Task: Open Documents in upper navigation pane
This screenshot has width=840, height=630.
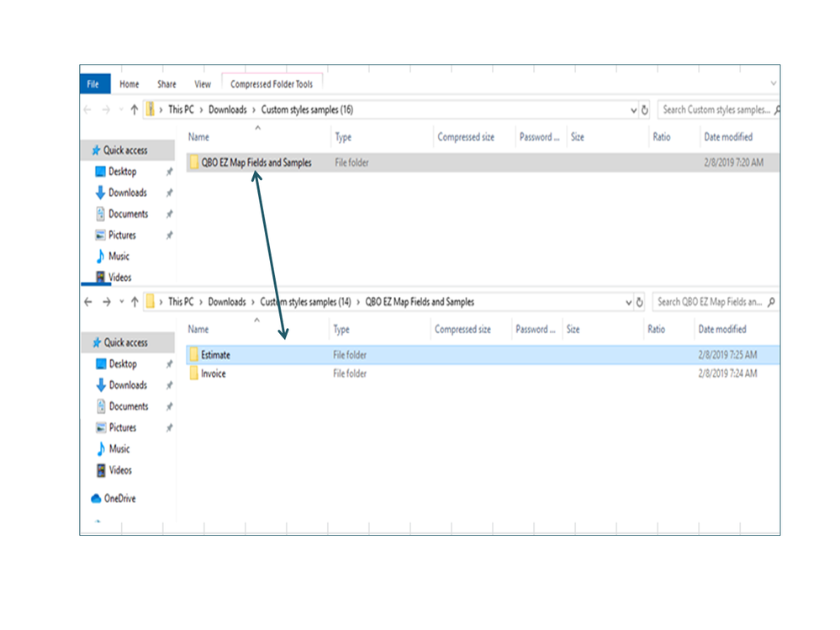Action: [x=128, y=214]
